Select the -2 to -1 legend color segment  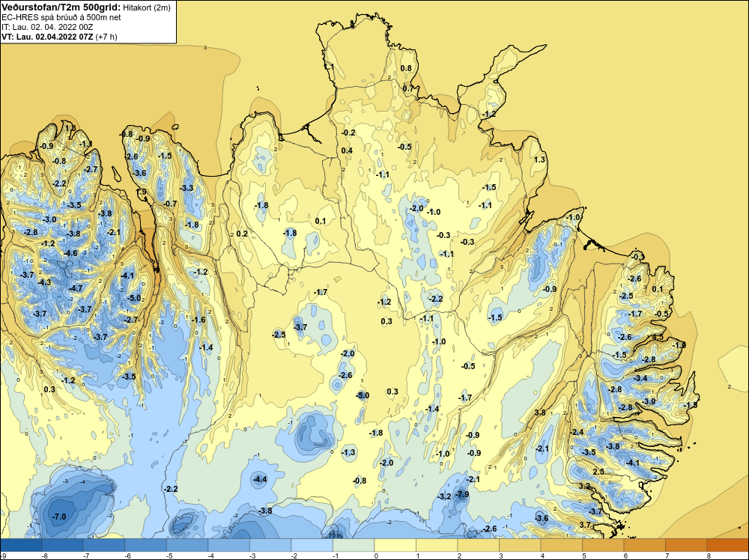(x=312, y=545)
